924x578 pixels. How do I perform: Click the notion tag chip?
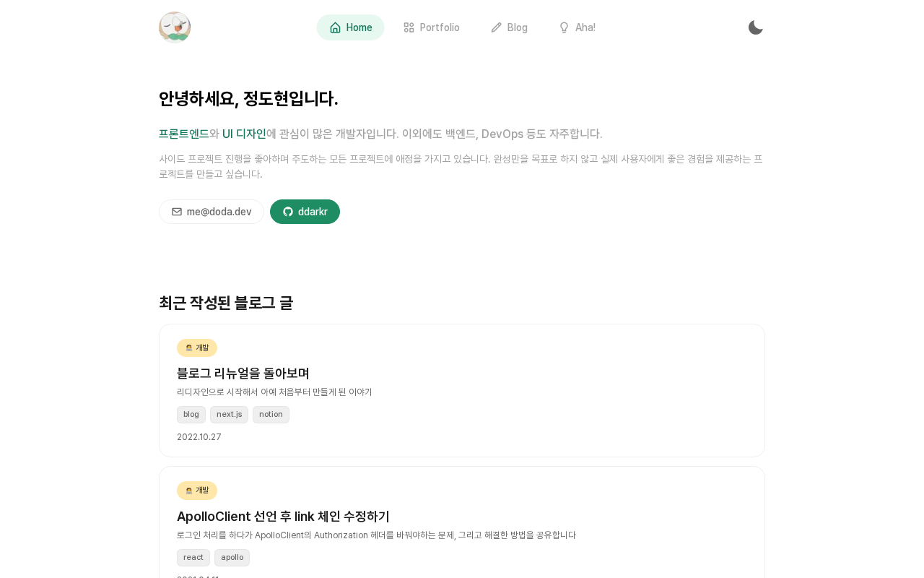271,415
